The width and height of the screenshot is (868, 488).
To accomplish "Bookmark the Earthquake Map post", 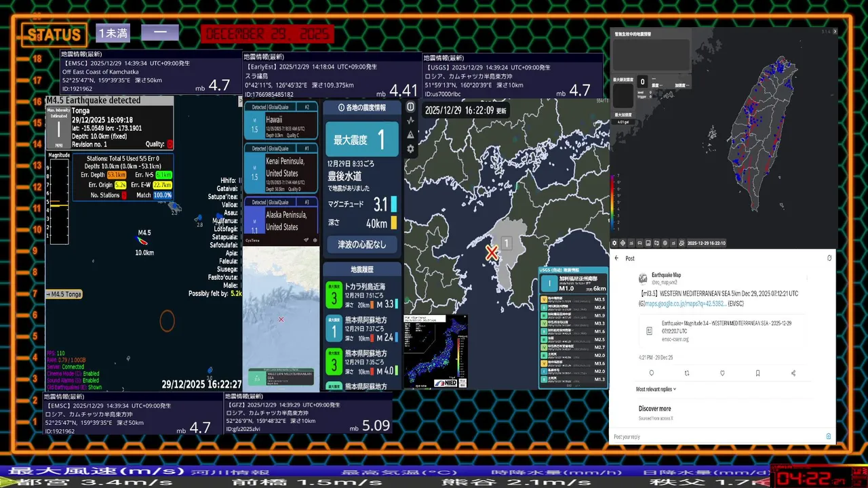I will pos(757,373).
